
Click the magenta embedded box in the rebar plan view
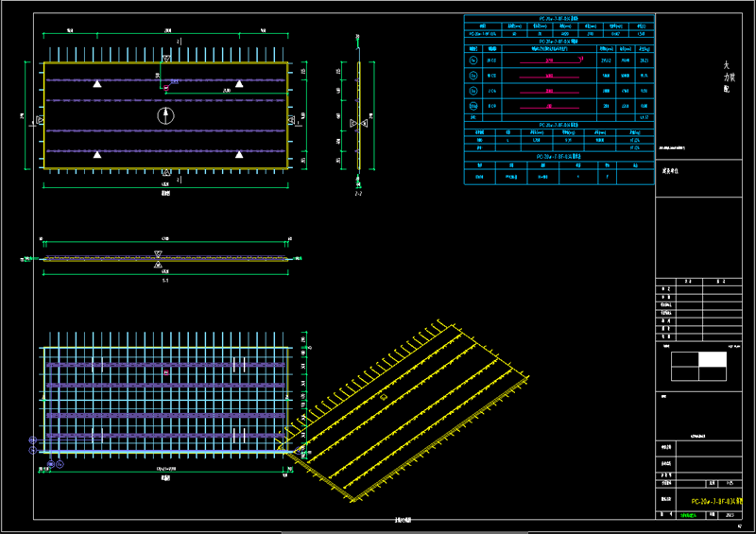(166, 372)
